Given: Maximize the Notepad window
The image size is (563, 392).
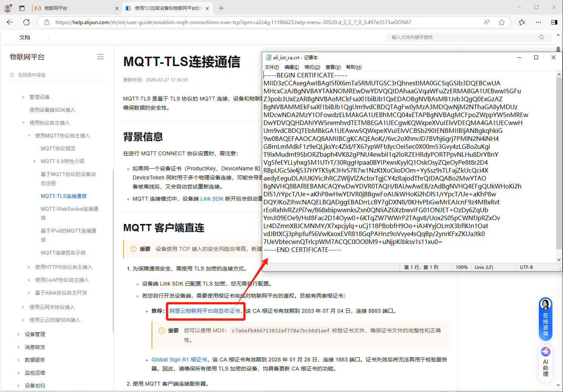Looking at the screenshot, I should point(536,57).
